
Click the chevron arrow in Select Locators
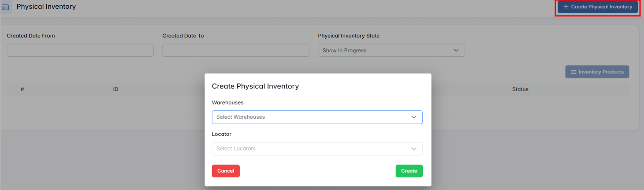(x=413, y=149)
